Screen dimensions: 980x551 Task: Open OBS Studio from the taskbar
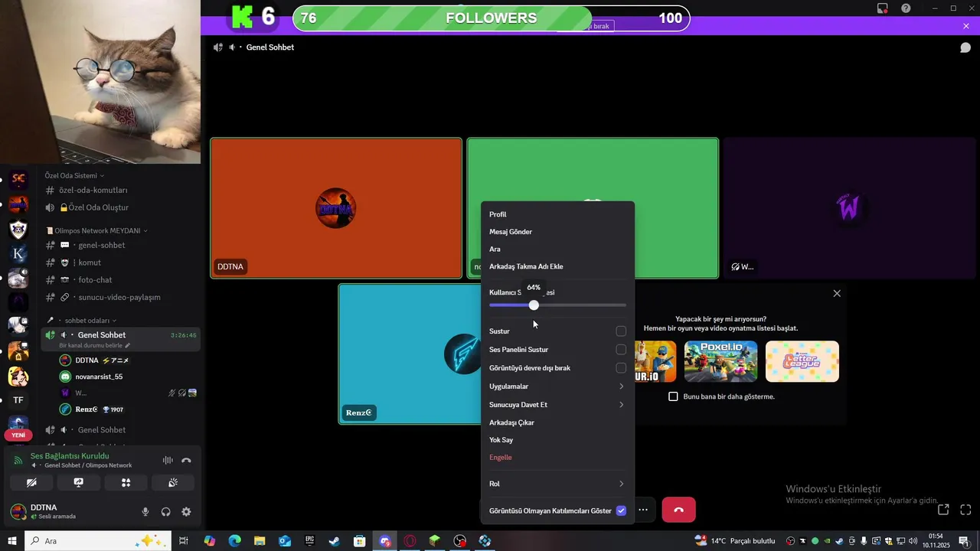tap(459, 541)
